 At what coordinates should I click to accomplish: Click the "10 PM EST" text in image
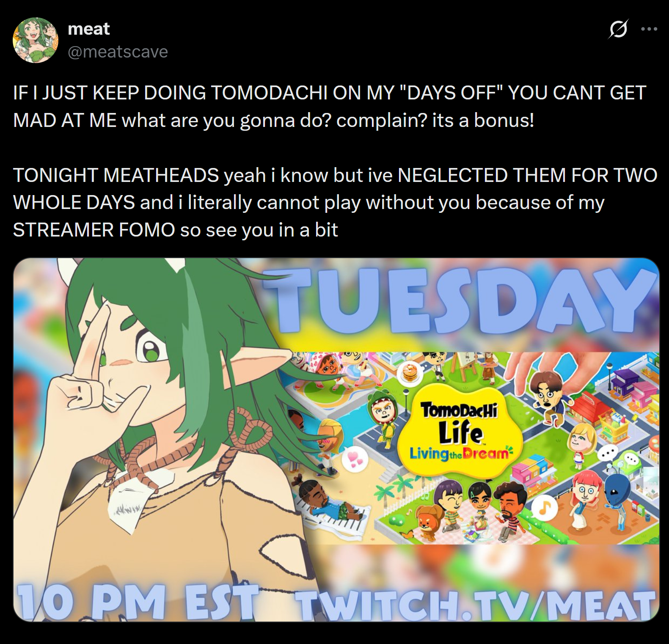(x=138, y=602)
